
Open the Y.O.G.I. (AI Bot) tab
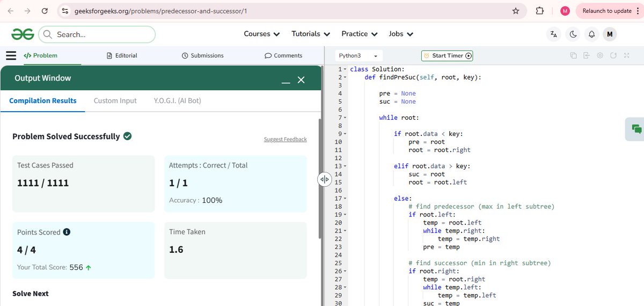click(177, 100)
